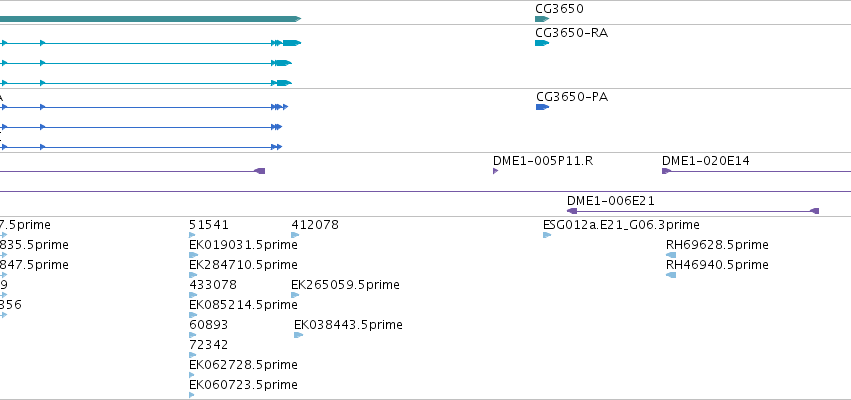Open the EK019031.5prime EST label

point(243,245)
